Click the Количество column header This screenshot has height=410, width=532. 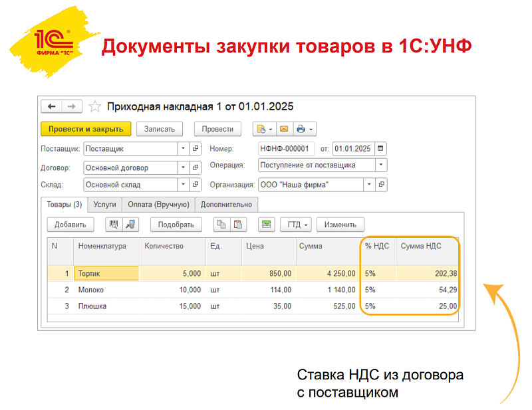click(173, 251)
